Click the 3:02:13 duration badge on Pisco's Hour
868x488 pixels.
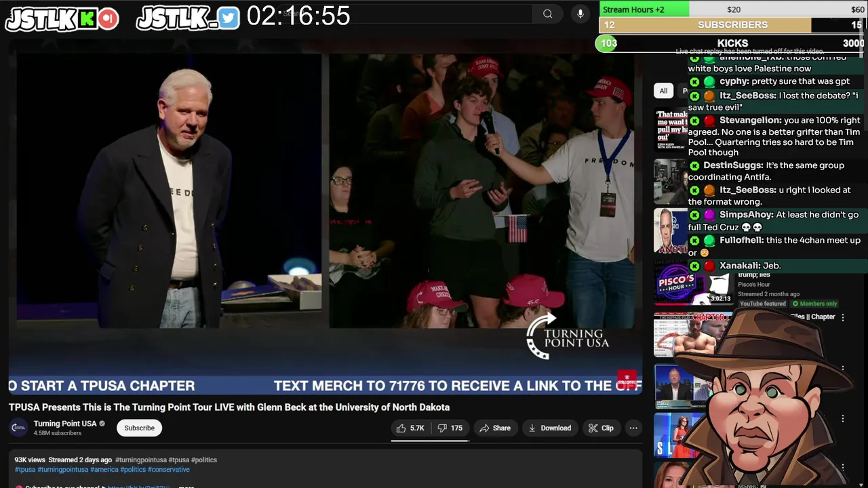coord(720,298)
